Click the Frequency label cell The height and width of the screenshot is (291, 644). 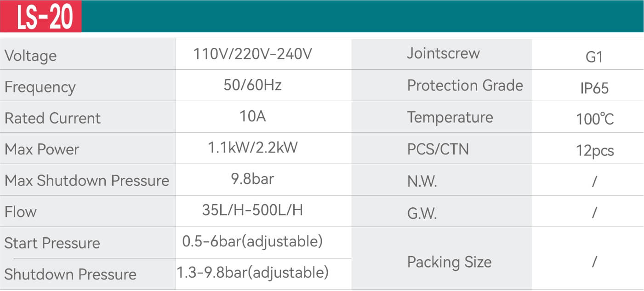tap(40, 87)
